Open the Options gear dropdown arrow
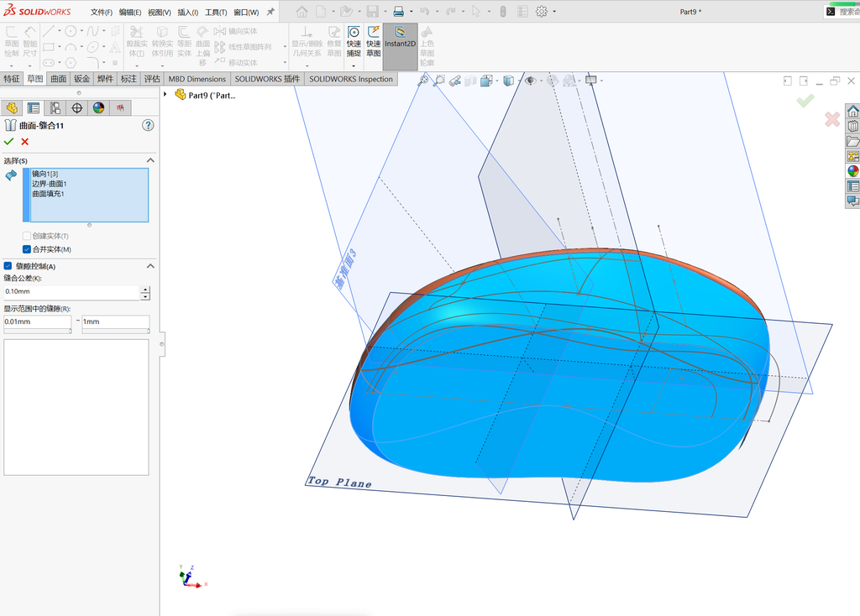The image size is (860, 616). click(554, 12)
